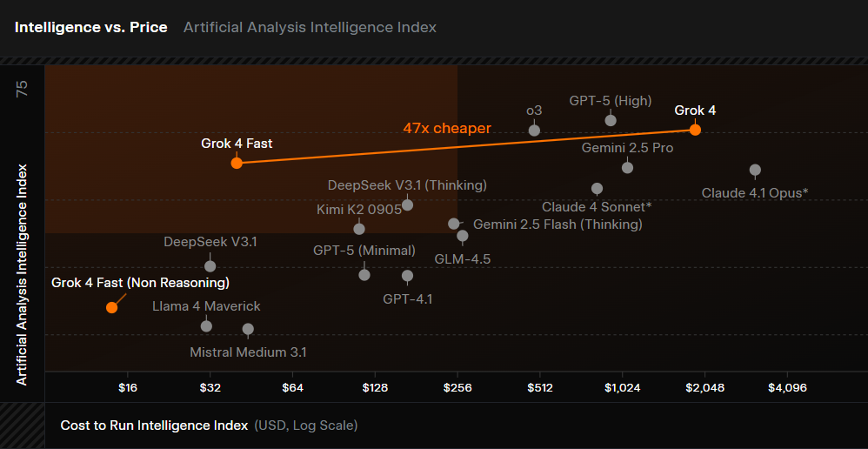Select DeepSeek V3.1 (Thinking) data point
The width and height of the screenshot is (868, 449).
407,204
